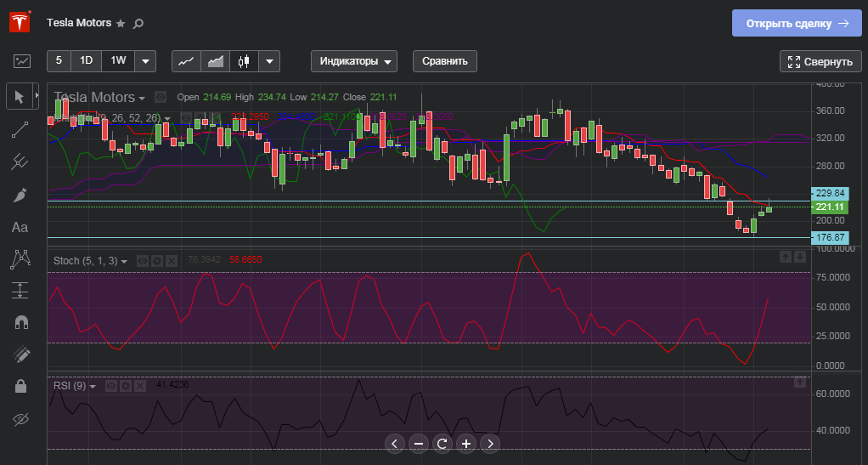Select the trend line drawing tool

(21, 129)
